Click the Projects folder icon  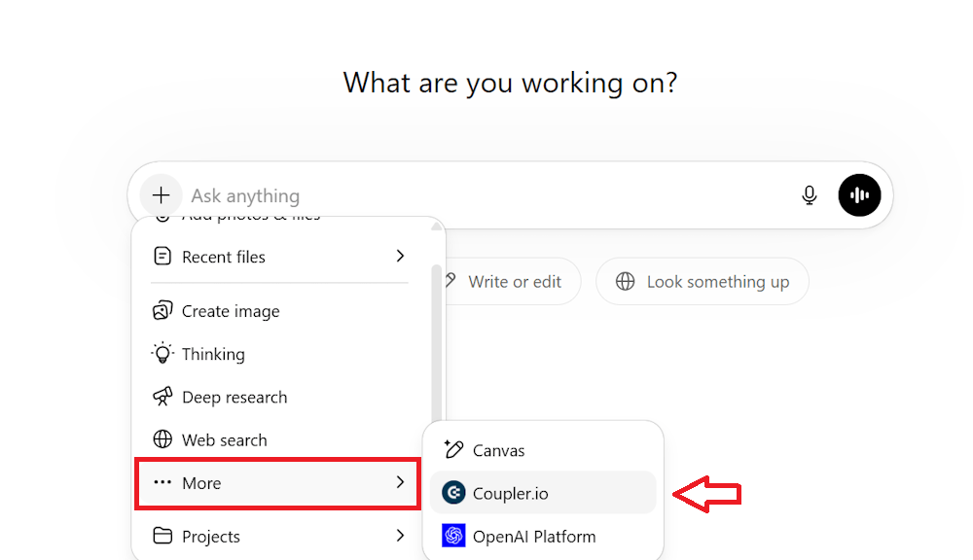(x=162, y=536)
